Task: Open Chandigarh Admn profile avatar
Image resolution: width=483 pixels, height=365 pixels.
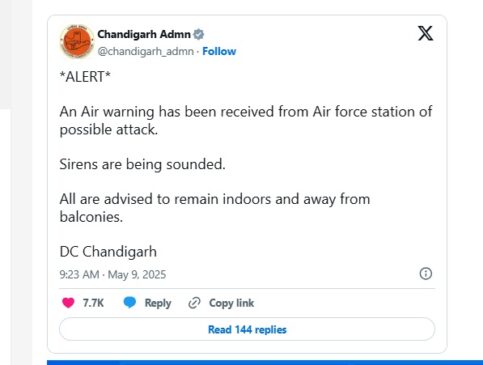Action: (x=77, y=42)
